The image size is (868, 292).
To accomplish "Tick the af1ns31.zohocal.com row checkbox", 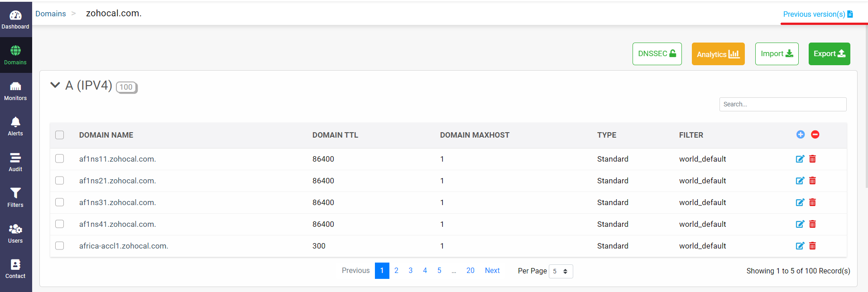I will [x=60, y=202].
